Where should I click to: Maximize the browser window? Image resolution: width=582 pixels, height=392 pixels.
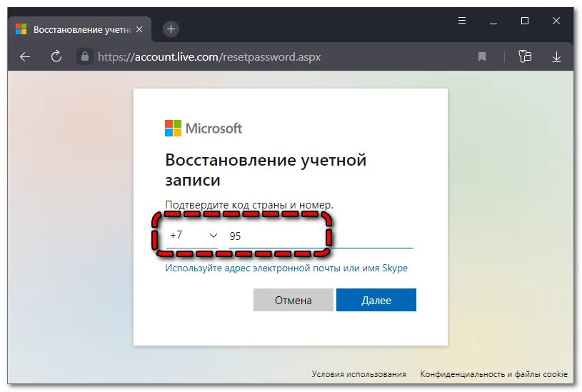point(524,21)
